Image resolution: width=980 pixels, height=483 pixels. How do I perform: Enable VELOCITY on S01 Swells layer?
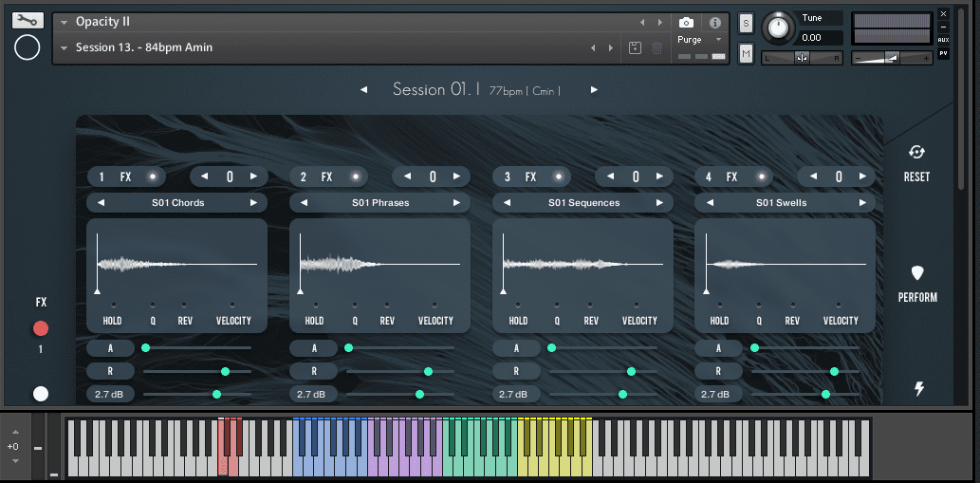(840, 305)
